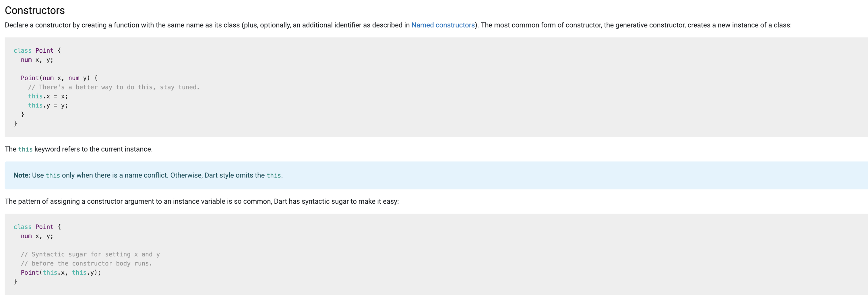The width and height of the screenshot is (868, 296).
Task: Click the 'this.y = y;' code line
Action: [48, 106]
